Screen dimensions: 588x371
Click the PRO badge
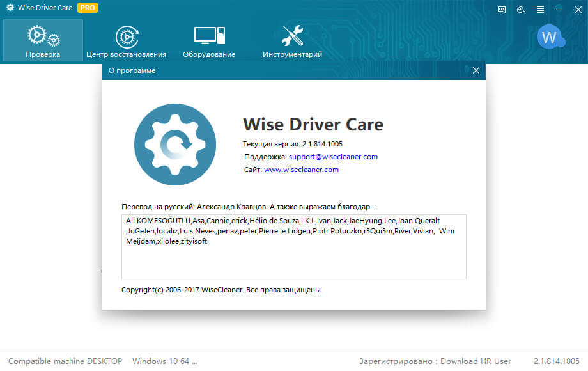coord(88,8)
